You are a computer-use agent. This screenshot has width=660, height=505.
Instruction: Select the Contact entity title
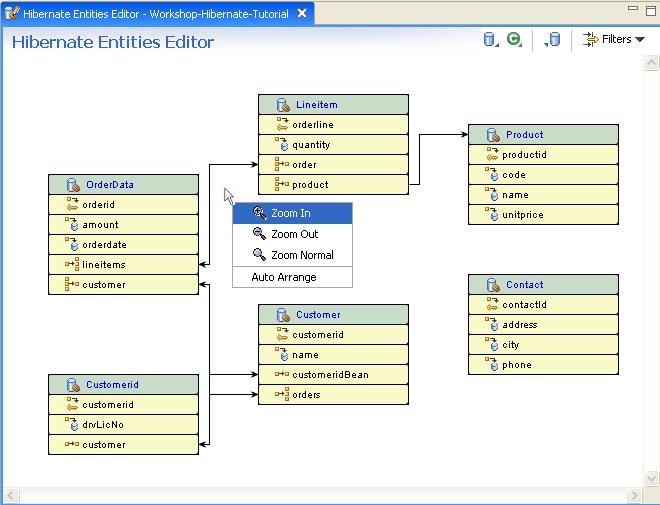point(524,285)
